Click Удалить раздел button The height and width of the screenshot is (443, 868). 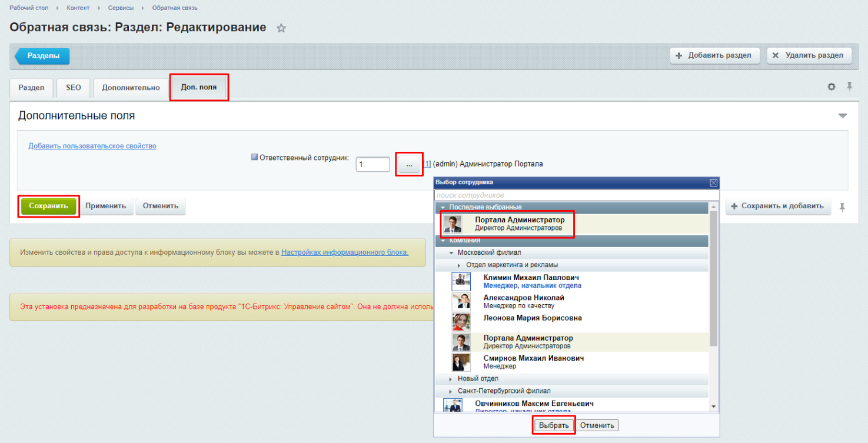coord(809,55)
